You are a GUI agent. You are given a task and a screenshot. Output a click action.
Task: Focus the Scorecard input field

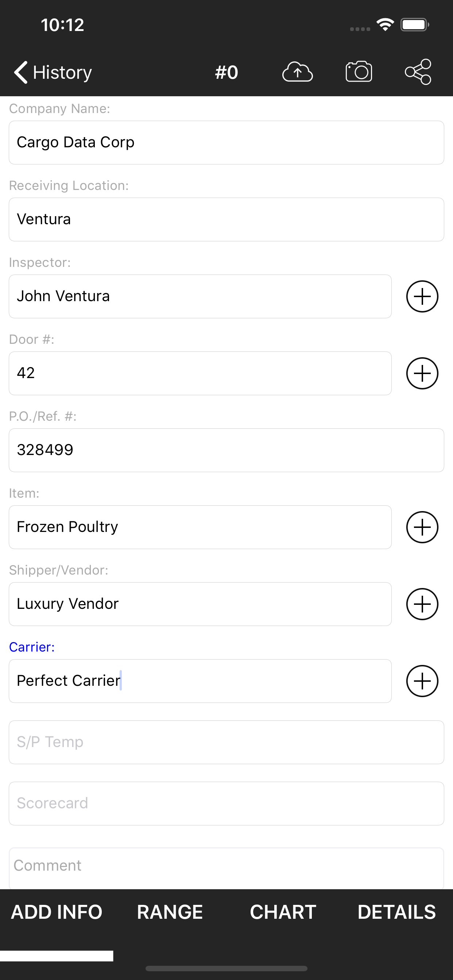coord(226,804)
